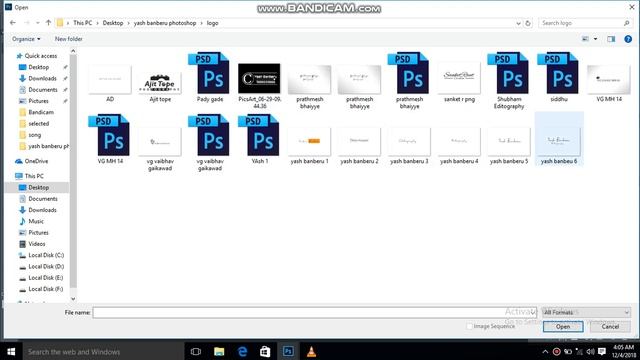
Task: Open Photoshop from the taskbar
Action: 288,351
